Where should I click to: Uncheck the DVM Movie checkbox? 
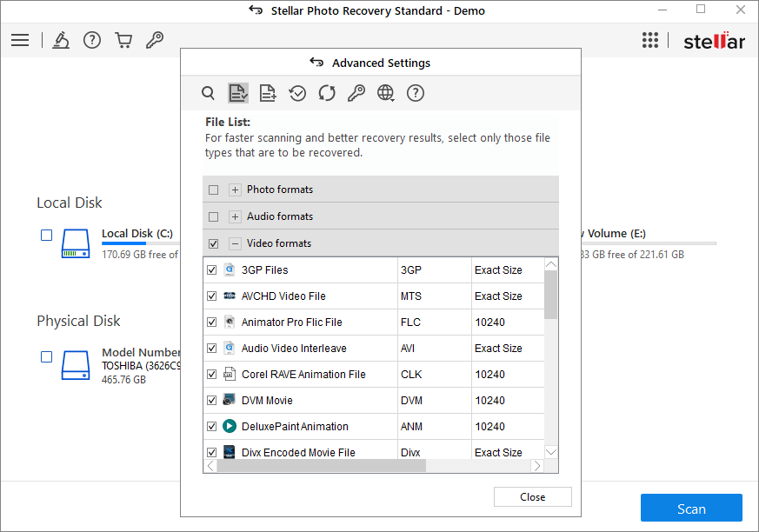pos(211,401)
